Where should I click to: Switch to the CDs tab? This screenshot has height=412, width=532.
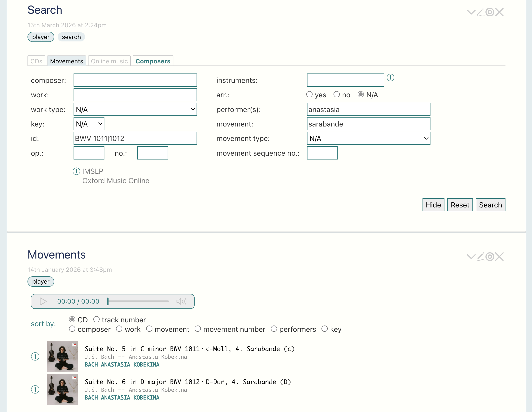pos(36,61)
